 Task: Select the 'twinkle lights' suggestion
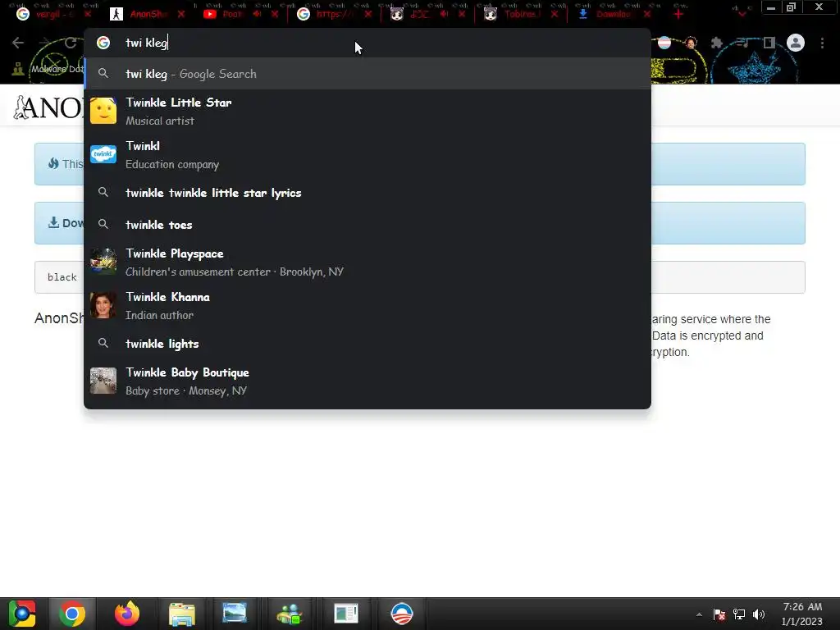tap(367, 344)
